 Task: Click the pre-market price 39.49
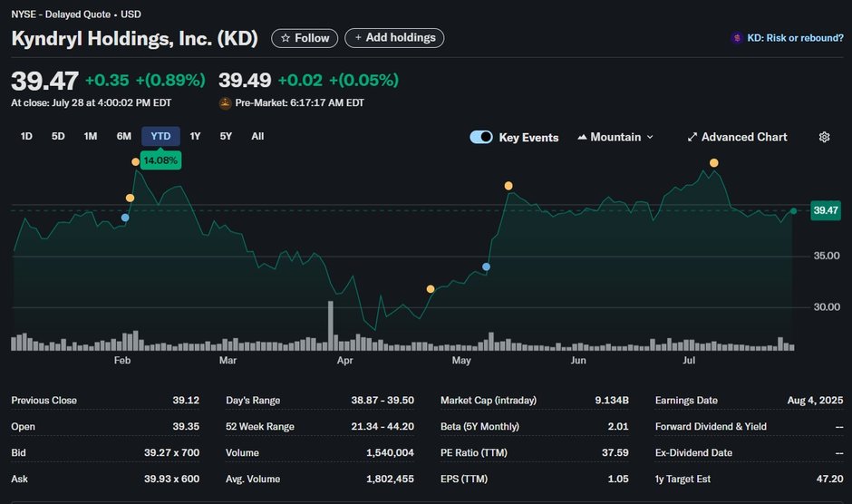pyautogui.click(x=245, y=81)
